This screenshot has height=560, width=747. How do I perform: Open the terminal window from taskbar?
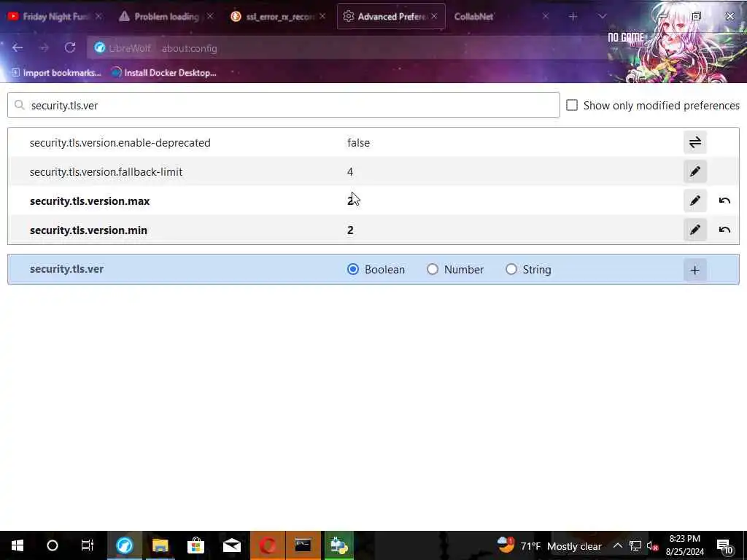pyautogui.click(x=303, y=545)
